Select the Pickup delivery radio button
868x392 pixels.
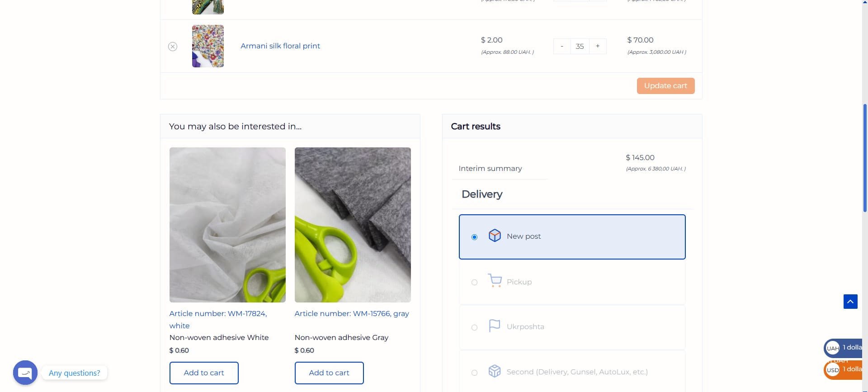point(474,282)
